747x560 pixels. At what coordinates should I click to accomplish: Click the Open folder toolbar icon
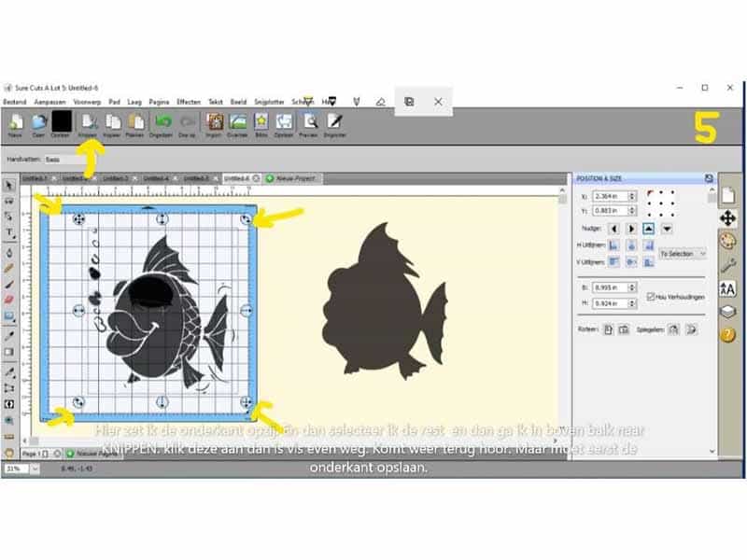point(38,123)
